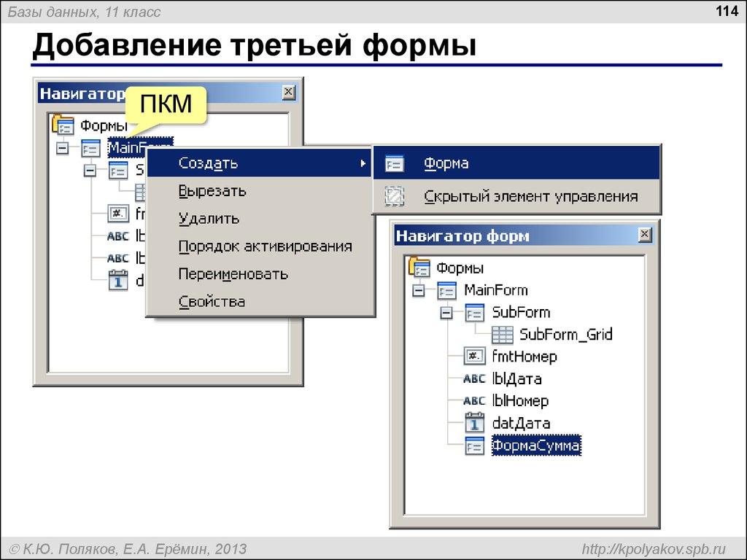Close the Навигатор форм window
747x560 pixels.
tap(646, 235)
